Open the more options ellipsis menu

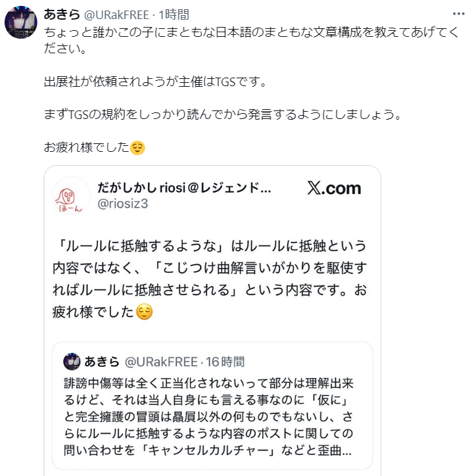pyautogui.click(x=457, y=14)
